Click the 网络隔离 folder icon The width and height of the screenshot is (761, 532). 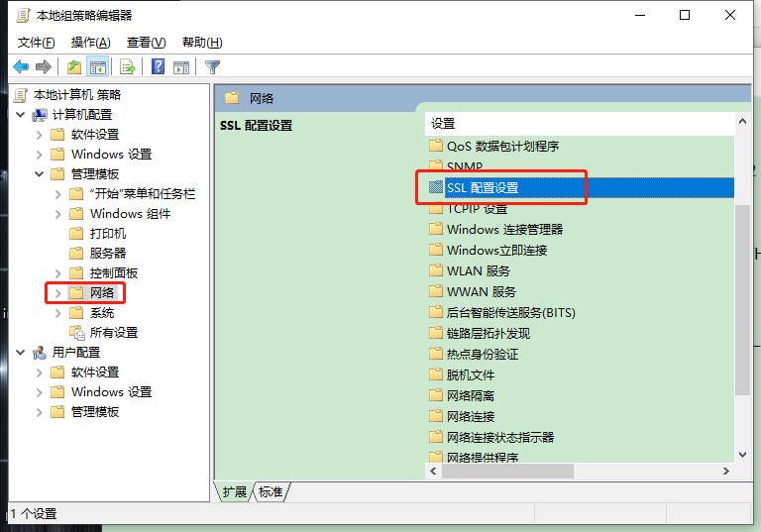click(x=436, y=395)
